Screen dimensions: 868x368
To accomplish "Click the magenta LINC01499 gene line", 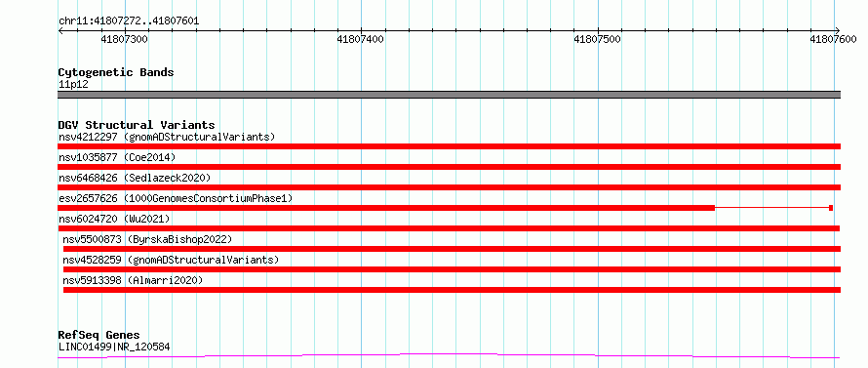I will tap(449, 355).
